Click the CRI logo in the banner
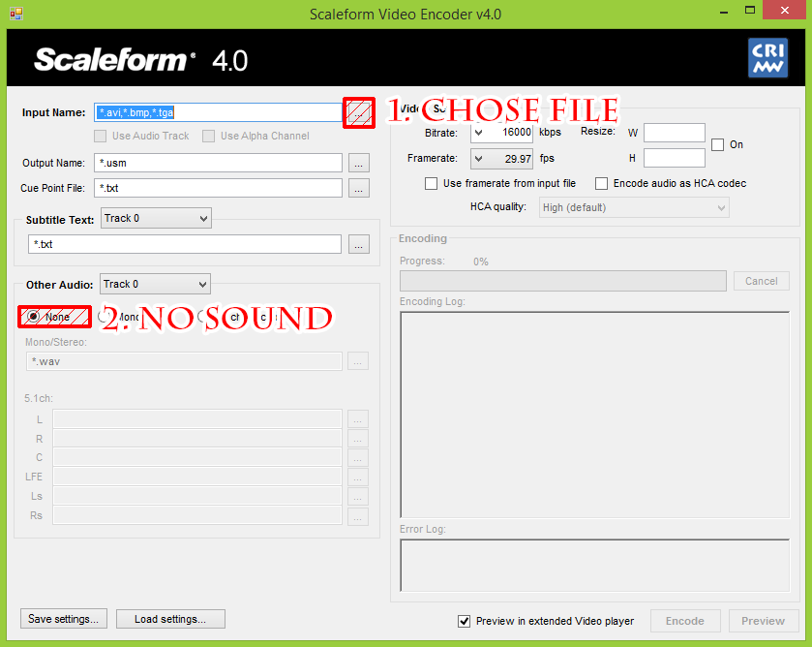This screenshot has height=647, width=812. pos(768,58)
